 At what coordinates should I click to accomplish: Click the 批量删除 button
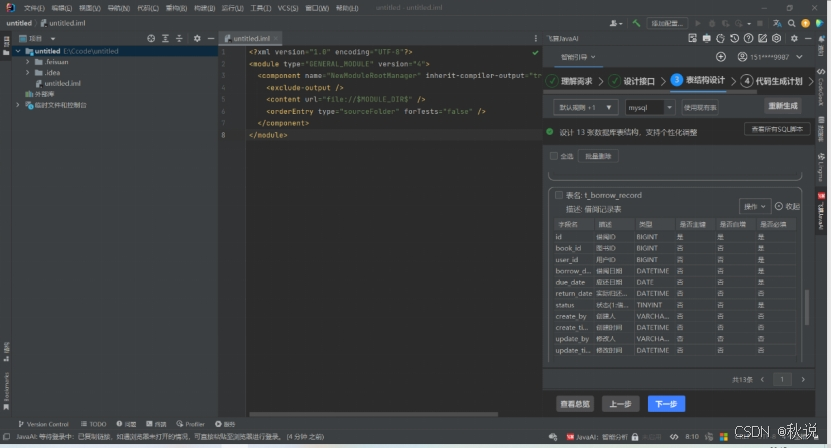tap(598, 156)
